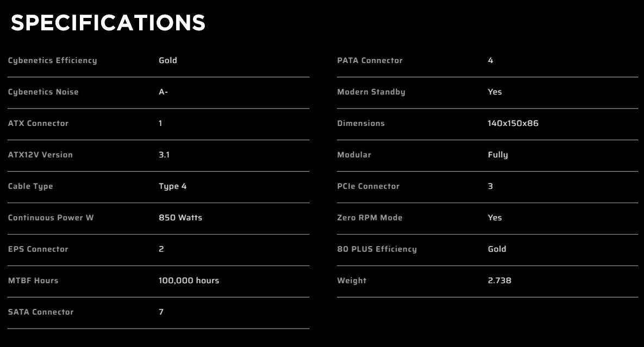644x347 pixels.
Task: Click the 850 Watts value
Action: 180,218
